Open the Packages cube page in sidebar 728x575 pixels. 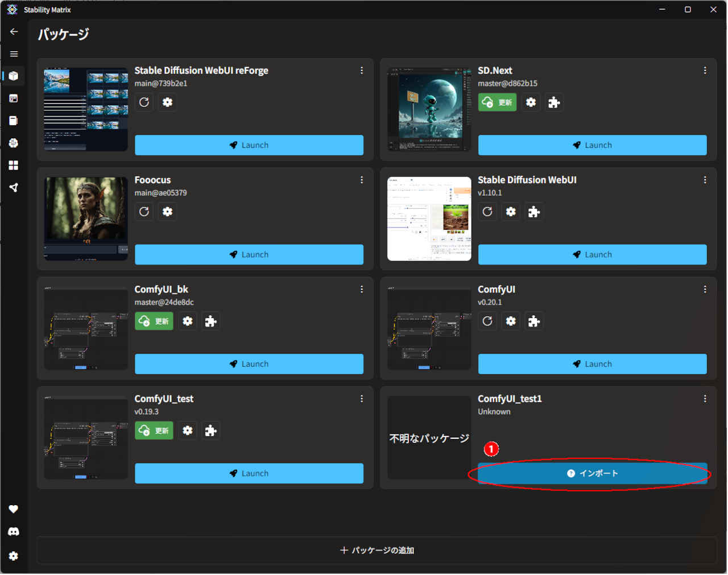click(x=14, y=76)
